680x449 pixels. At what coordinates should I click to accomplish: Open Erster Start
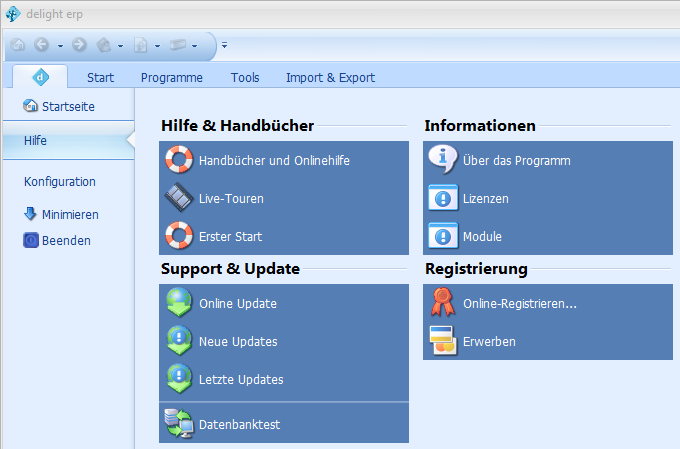click(x=284, y=236)
